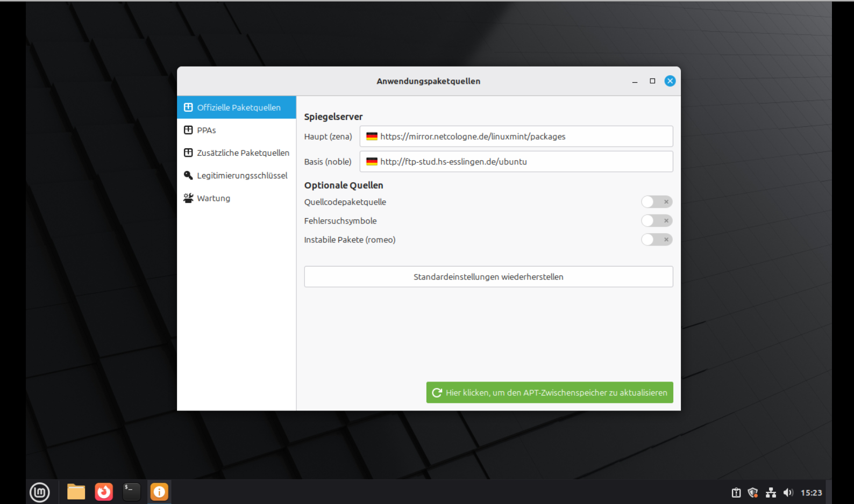
Task: Open Firefox from the taskbar
Action: [104, 492]
